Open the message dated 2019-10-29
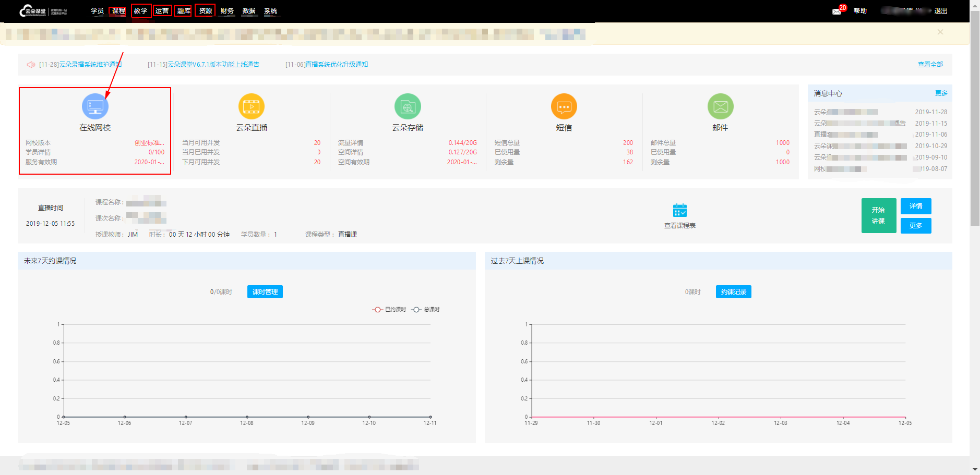 tap(880, 146)
